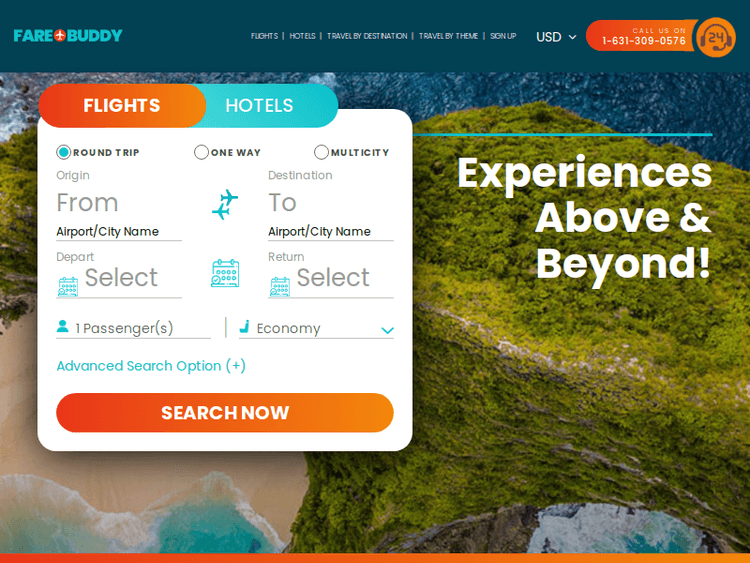Click the passenger person icon
The width and height of the screenshot is (750, 563).
(63, 326)
